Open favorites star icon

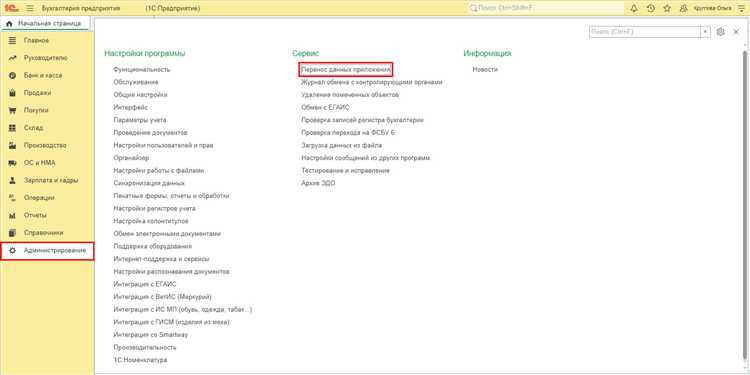tap(667, 9)
